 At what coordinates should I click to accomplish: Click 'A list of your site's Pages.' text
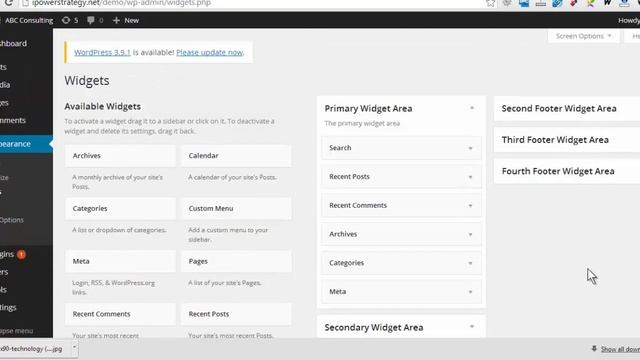click(224, 282)
